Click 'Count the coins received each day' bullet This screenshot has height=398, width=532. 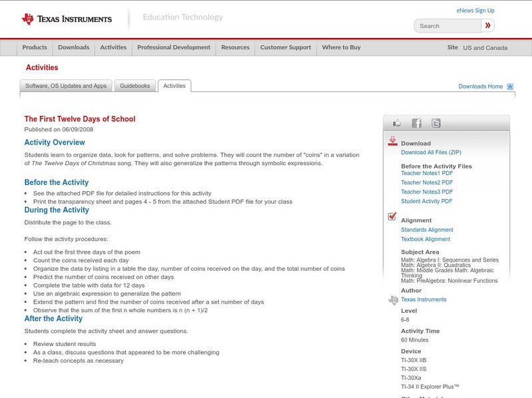pyautogui.click(x=81, y=260)
